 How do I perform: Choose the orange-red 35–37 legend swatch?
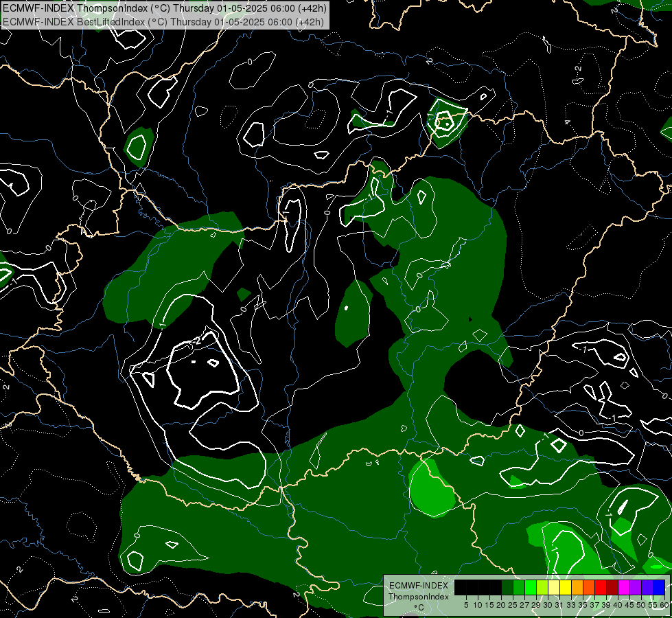589,587
